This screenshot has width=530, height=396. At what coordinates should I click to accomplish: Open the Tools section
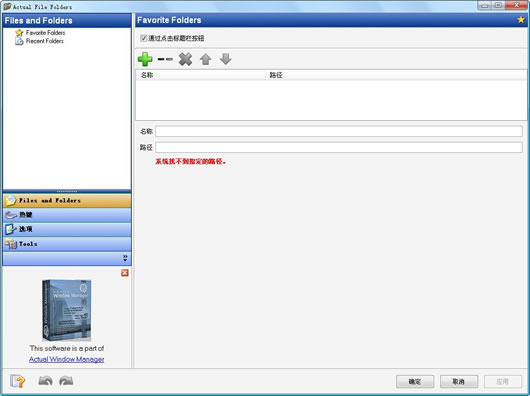67,244
